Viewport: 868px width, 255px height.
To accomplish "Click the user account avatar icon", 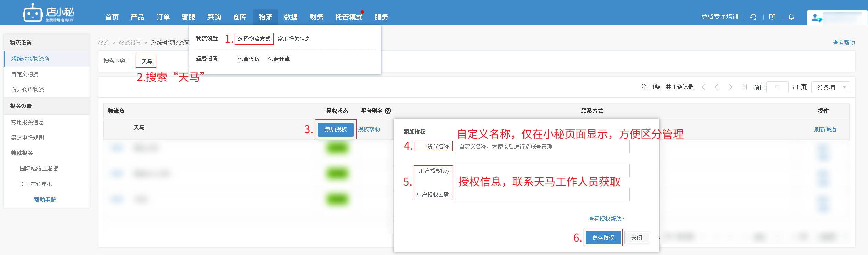I will click(x=816, y=18).
